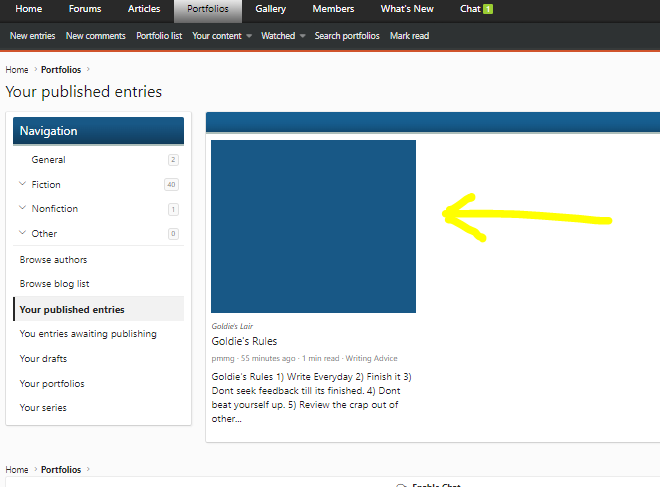
Task: Click the General entry count badge
Action: click(x=173, y=160)
